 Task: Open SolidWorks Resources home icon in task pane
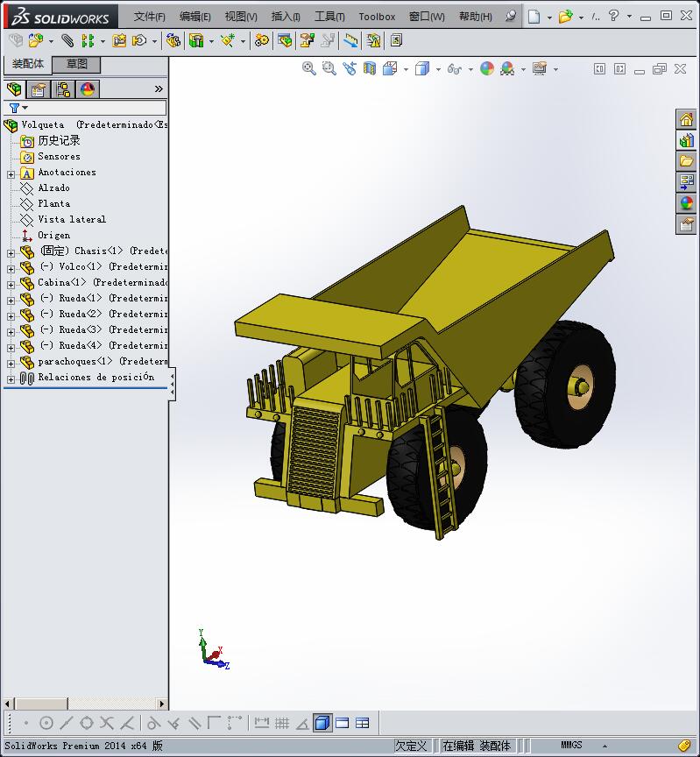pos(686,119)
